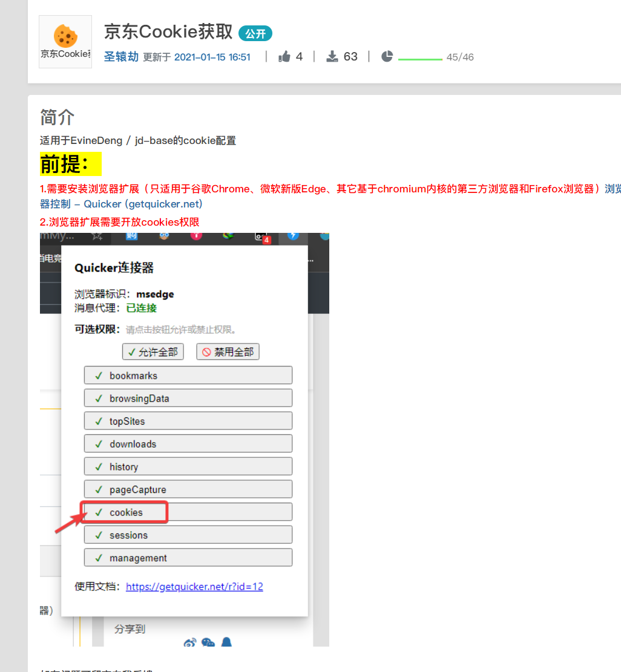
Task: Toggle the pageCapture permission
Action: [x=188, y=489]
